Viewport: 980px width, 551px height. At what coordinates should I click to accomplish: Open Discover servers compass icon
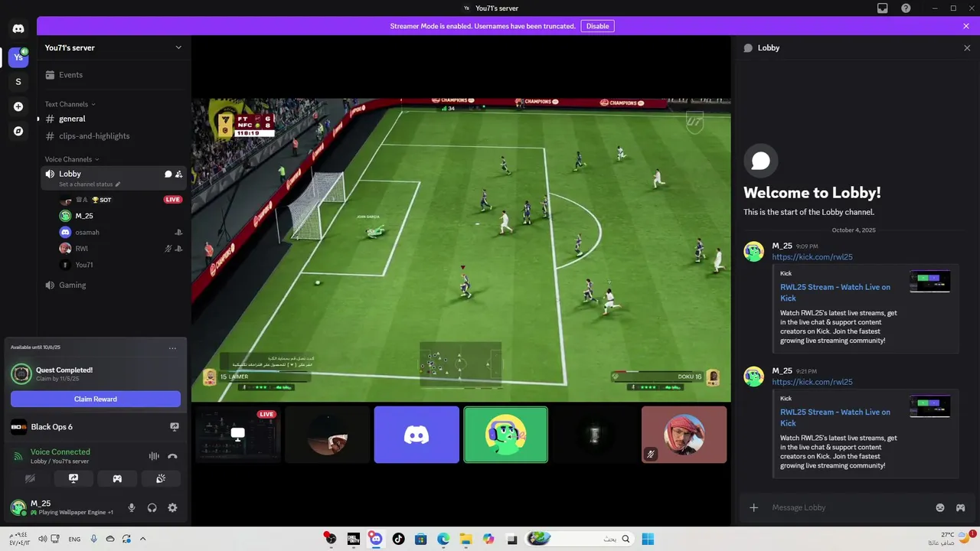[x=18, y=131]
